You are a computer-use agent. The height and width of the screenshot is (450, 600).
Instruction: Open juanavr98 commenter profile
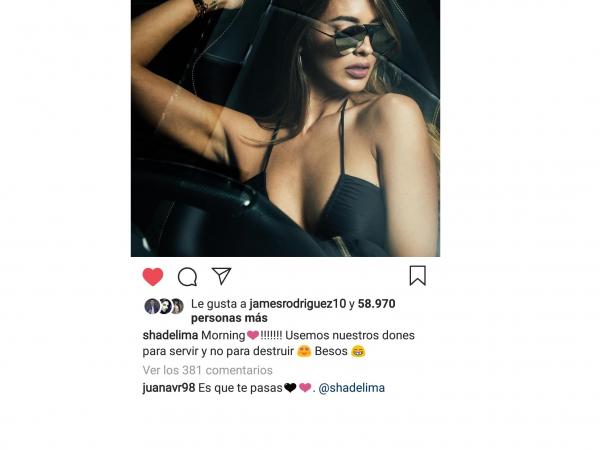[x=169, y=388]
